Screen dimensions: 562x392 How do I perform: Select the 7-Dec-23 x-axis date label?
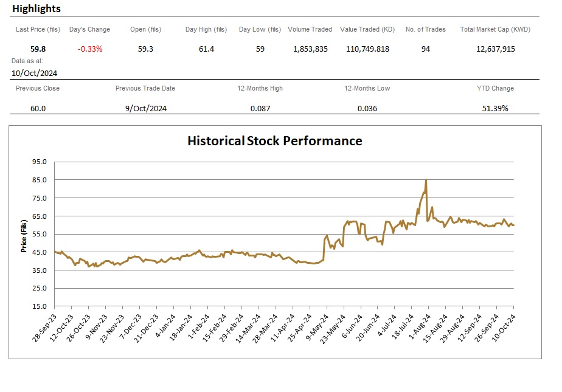(x=130, y=327)
